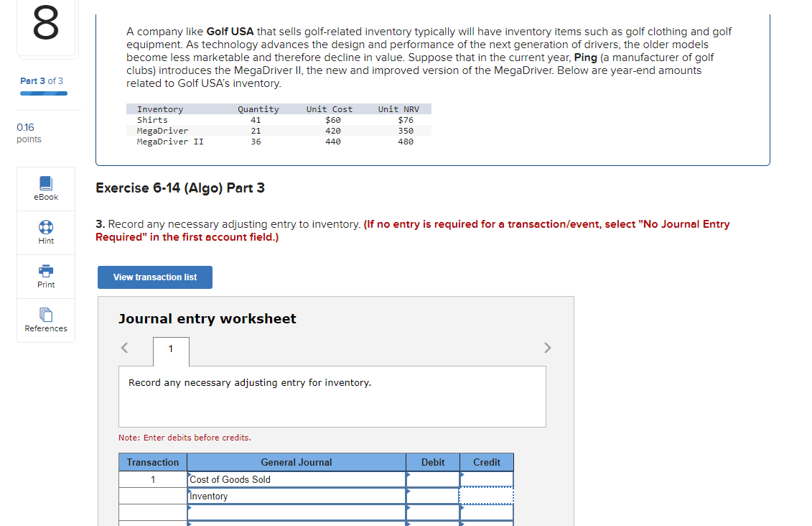Viewport: 812px width, 526px height.
Task: Show the Hint for this question
Action: click(45, 232)
